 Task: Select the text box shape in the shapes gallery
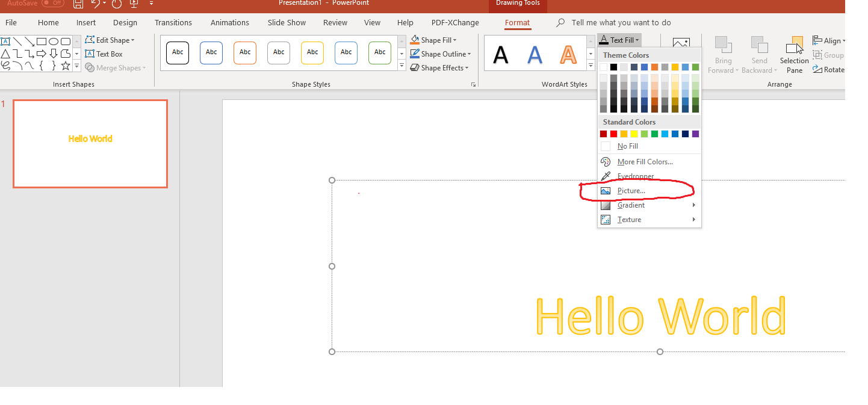(x=5, y=42)
